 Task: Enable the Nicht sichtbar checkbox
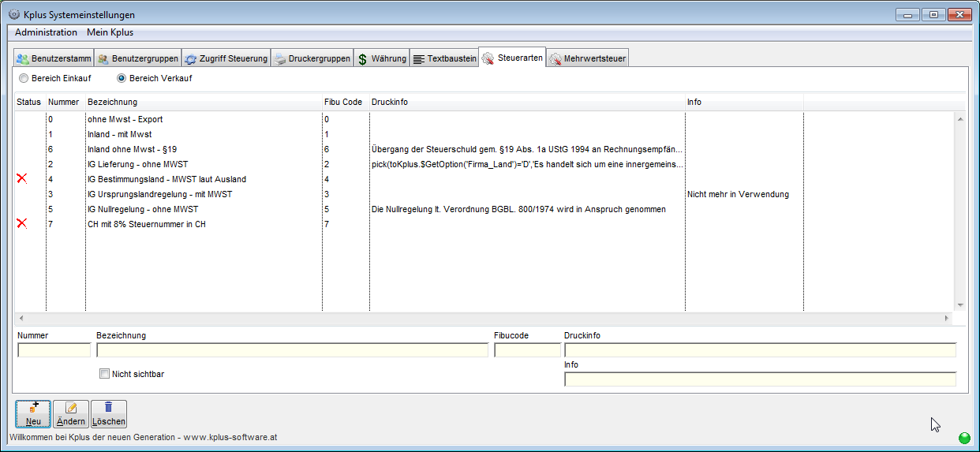pos(104,374)
